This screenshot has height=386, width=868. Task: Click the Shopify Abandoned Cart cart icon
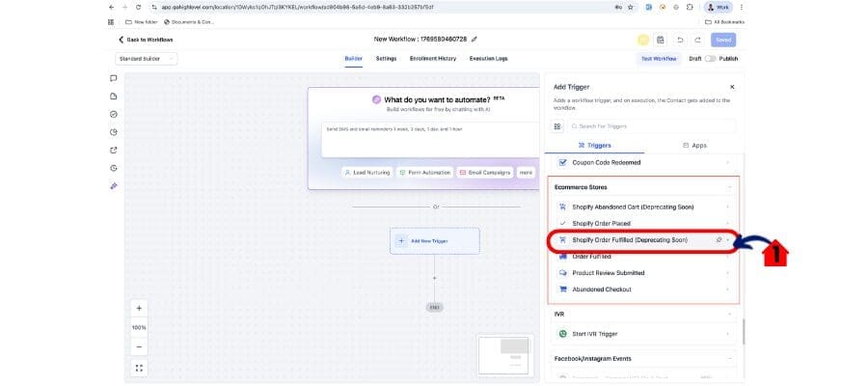pos(562,207)
